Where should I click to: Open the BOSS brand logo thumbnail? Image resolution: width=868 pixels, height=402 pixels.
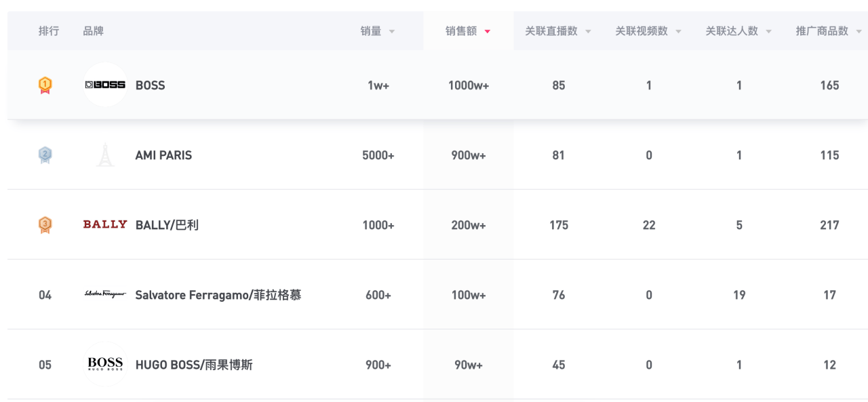[105, 85]
